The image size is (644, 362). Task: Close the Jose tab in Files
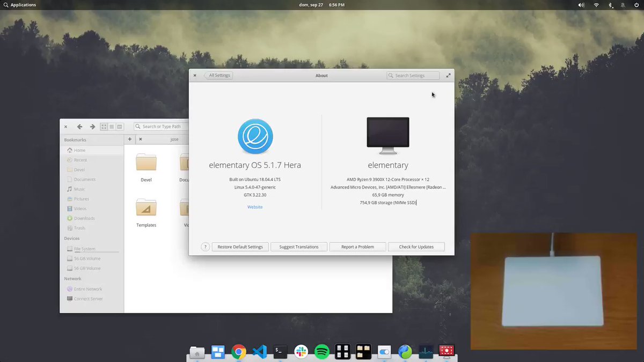[141, 139]
